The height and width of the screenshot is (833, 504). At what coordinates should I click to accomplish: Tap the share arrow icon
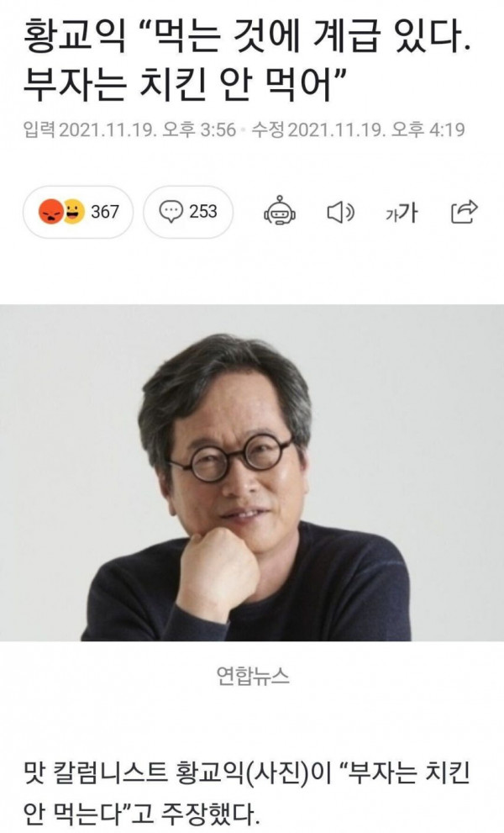465,212
